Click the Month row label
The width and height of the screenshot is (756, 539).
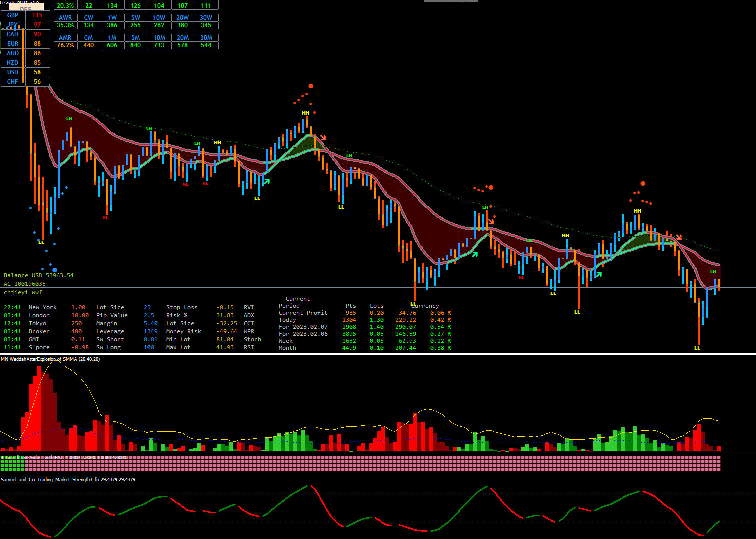(x=287, y=348)
